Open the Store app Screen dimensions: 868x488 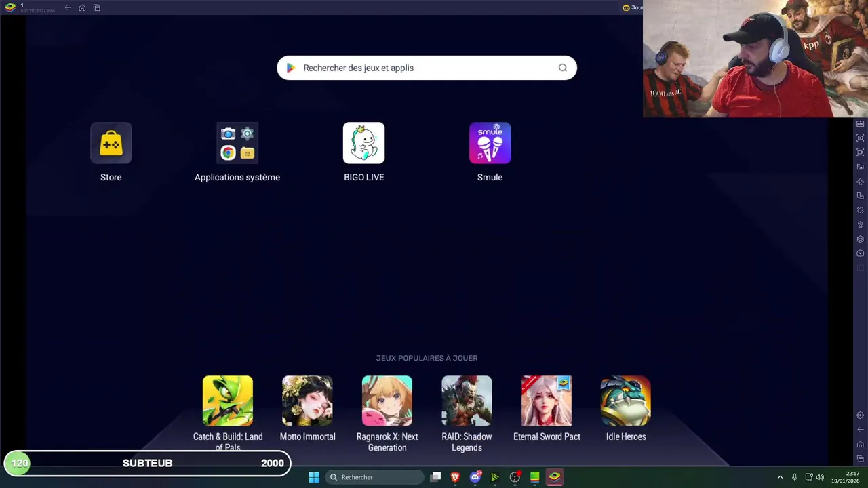(x=111, y=143)
